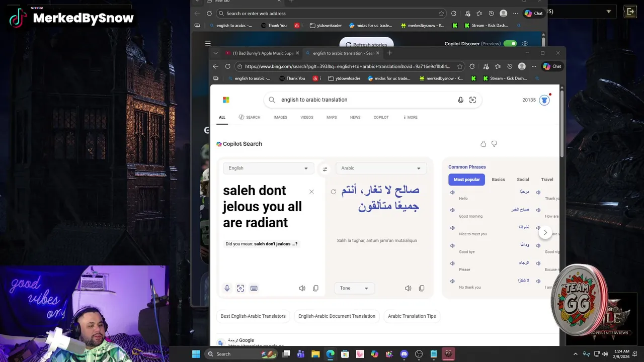Screen dimensions: 644x362
Task: Accept suggestion saleh don't jealous
Action: [276, 244]
